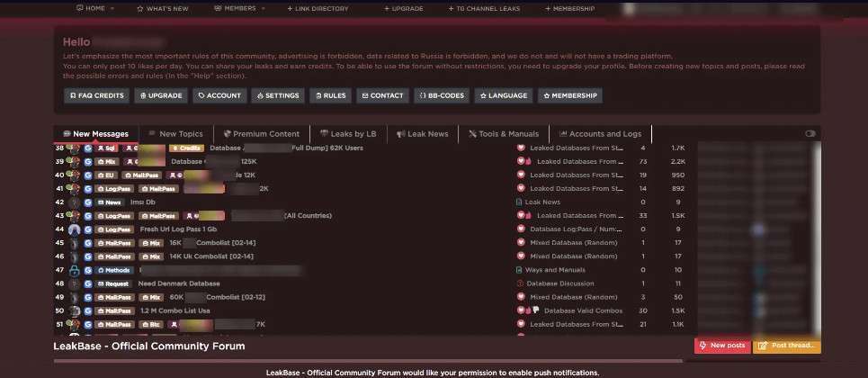Switch to the Premium Content tab
868x378 pixels.
(261, 133)
